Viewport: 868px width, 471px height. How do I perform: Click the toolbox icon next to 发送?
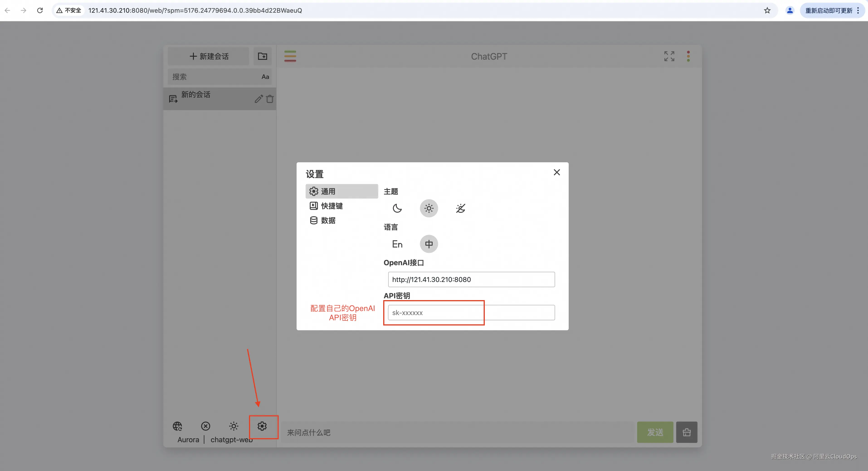pos(686,432)
